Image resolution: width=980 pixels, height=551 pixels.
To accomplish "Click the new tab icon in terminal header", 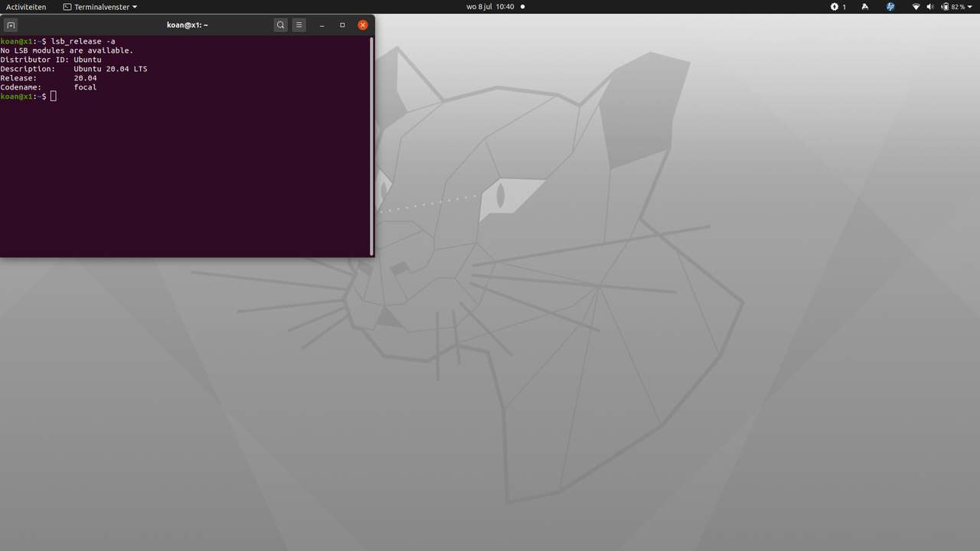I will 11,25.
